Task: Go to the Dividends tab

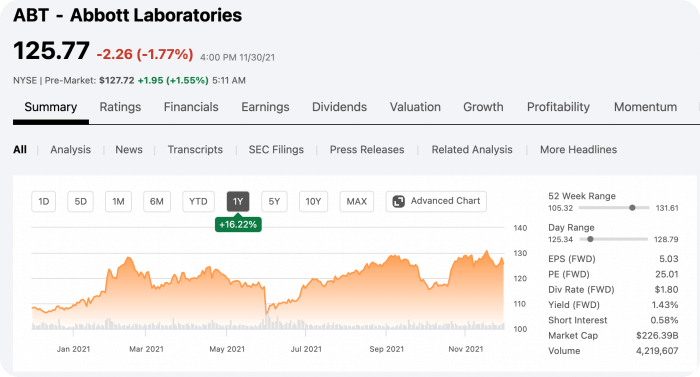Action: (x=339, y=107)
